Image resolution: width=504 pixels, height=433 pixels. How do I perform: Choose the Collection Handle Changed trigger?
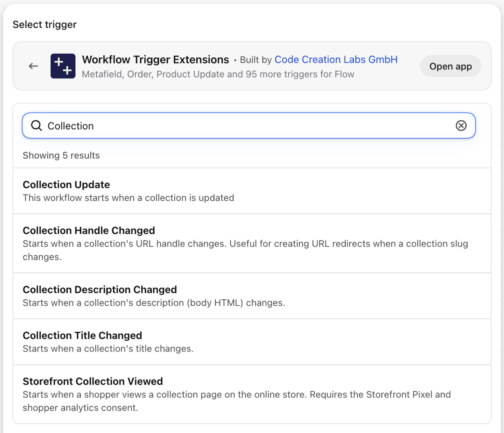click(x=252, y=244)
